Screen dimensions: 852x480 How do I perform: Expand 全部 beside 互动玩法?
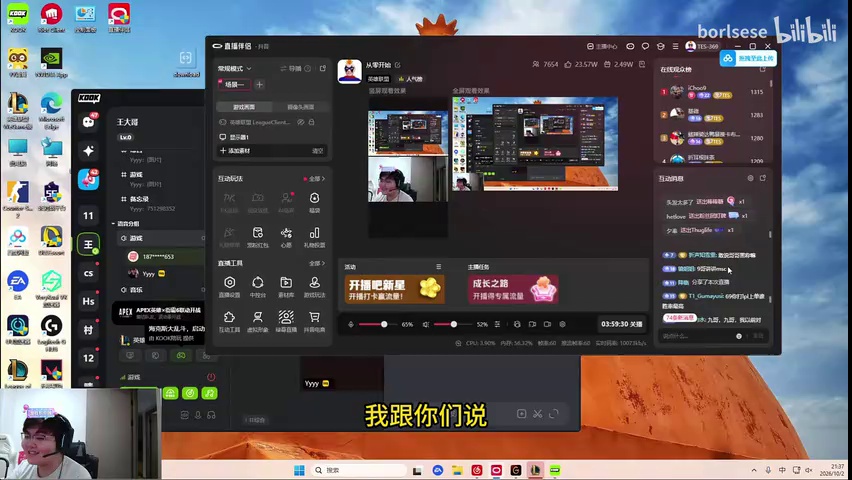(316, 178)
